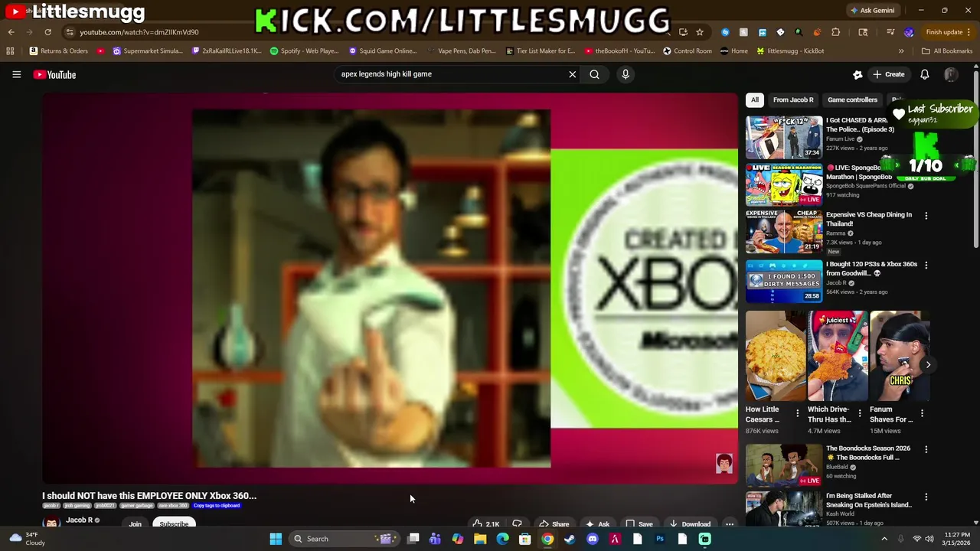980x551 pixels.
Task: Click Copy tags to clipboard
Action: click(217, 505)
